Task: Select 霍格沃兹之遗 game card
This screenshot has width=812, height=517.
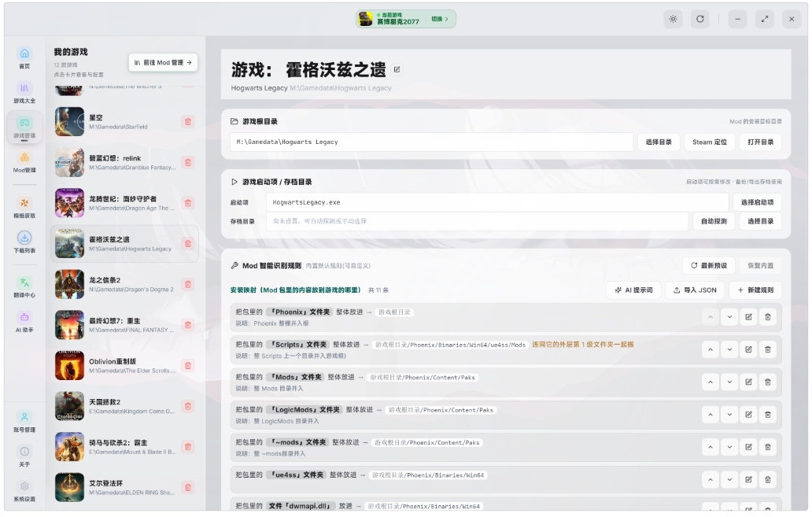Action: [x=124, y=243]
